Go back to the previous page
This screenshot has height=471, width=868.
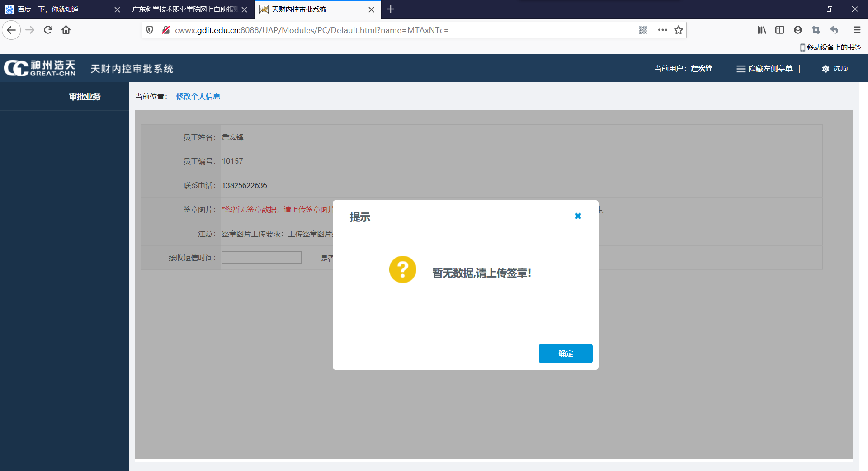[11, 30]
